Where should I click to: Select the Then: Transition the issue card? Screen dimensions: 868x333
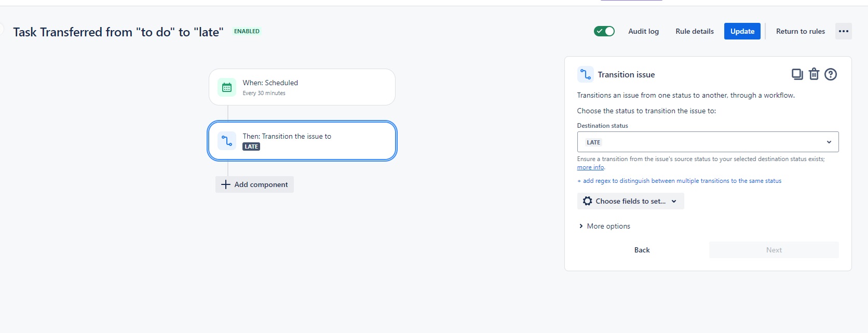pos(302,141)
